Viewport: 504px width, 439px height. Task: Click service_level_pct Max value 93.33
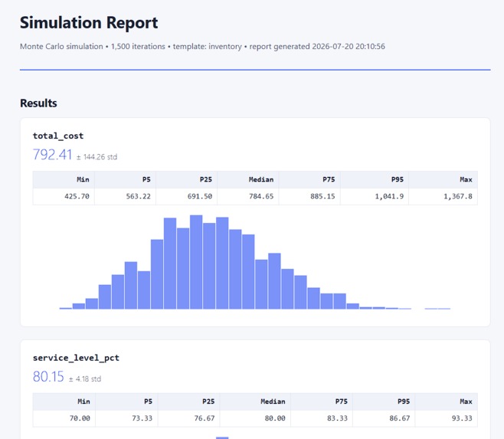click(462, 418)
